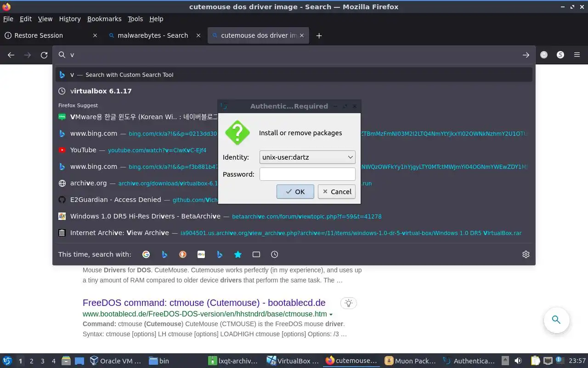This screenshot has width=588, height=368.
Task: Switch to Oracle VM taskbar window
Action: click(x=116, y=361)
